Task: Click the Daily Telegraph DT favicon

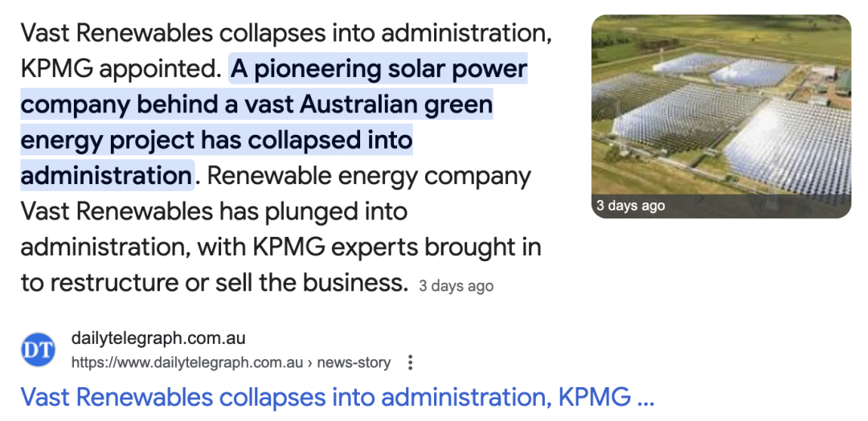Action: [x=38, y=349]
